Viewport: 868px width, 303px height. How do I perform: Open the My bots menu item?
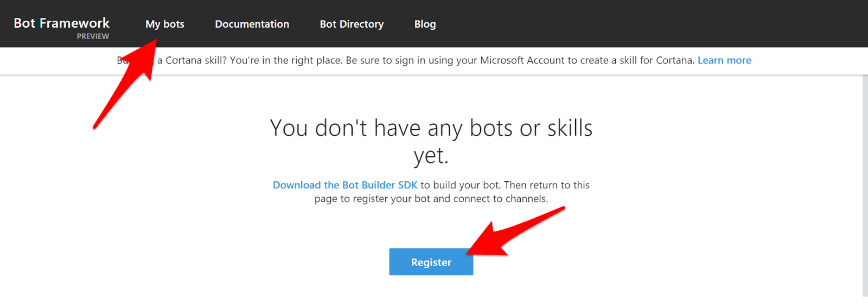tap(165, 24)
